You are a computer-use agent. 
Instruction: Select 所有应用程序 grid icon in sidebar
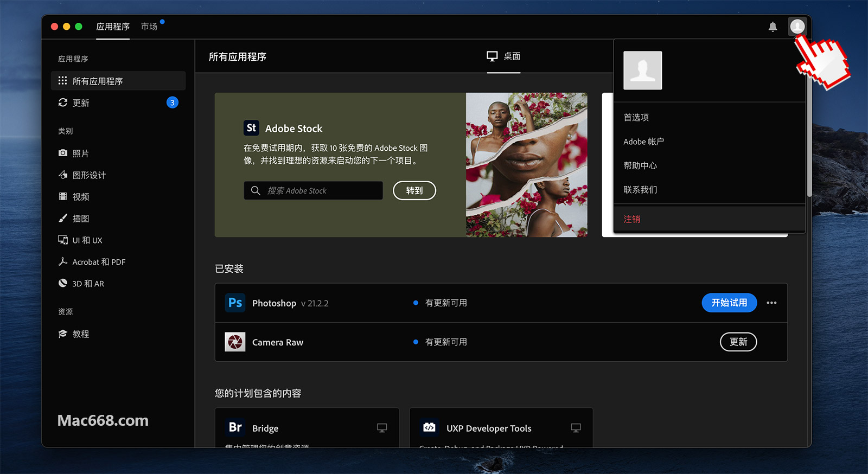(x=63, y=80)
